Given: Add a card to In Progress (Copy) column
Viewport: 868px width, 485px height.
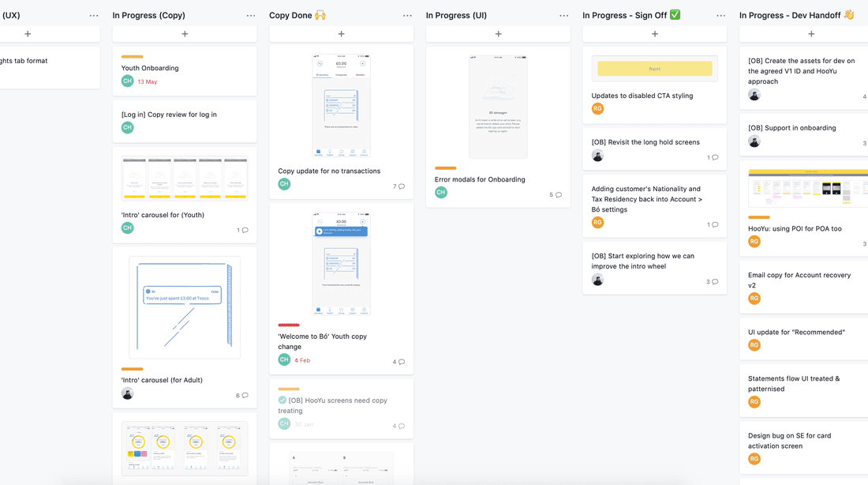Looking at the screenshot, I should pyautogui.click(x=185, y=34).
